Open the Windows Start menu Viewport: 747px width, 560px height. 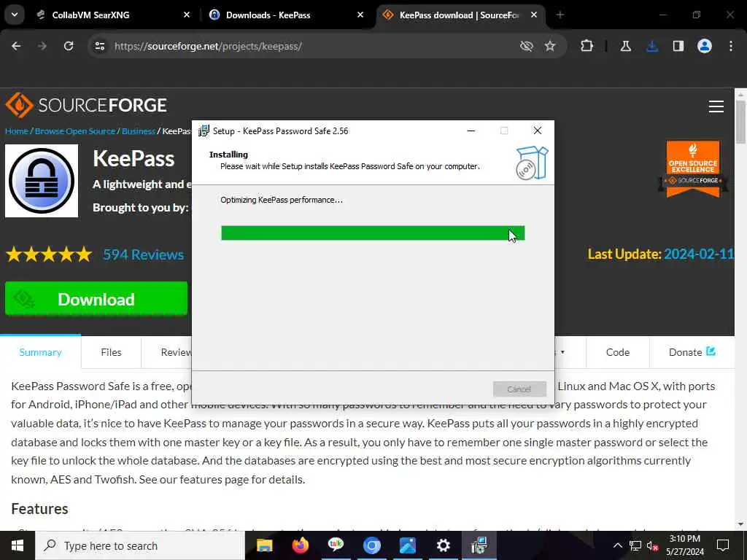click(18, 545)
